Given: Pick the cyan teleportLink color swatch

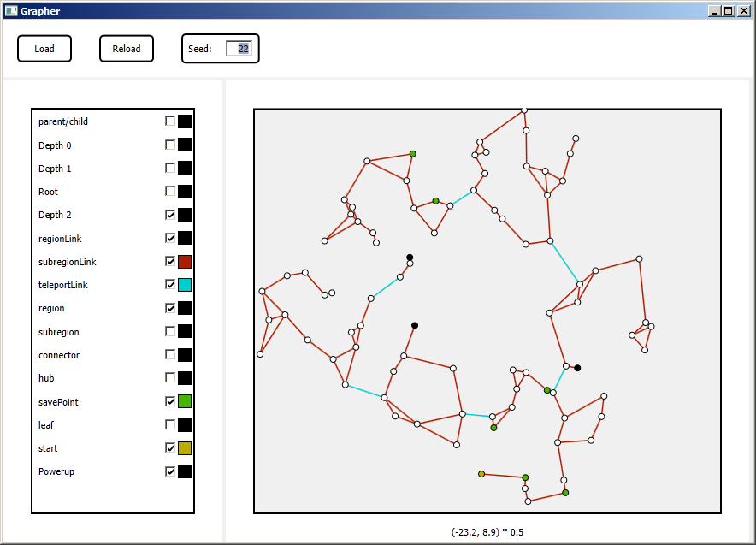Looking at the screenshot, I should click(185, 285).
